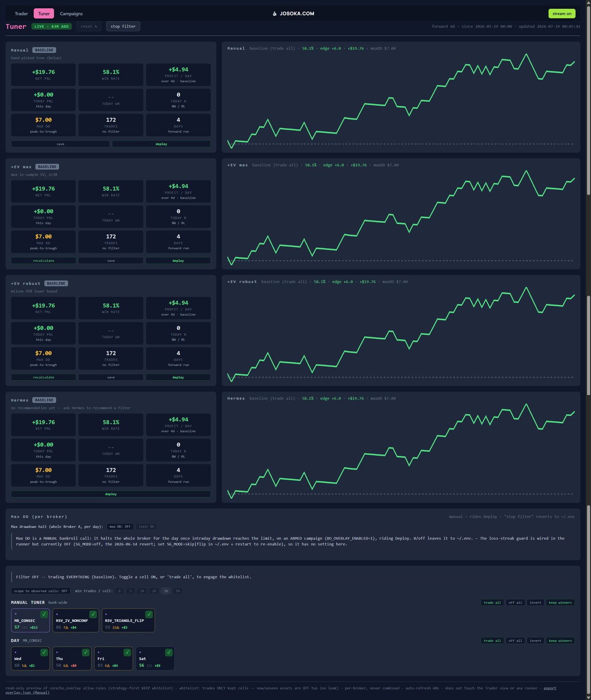Viewport: 591px width, 700px height.
Task: Click save in the +EV max panel
Action: pos(111,261)
